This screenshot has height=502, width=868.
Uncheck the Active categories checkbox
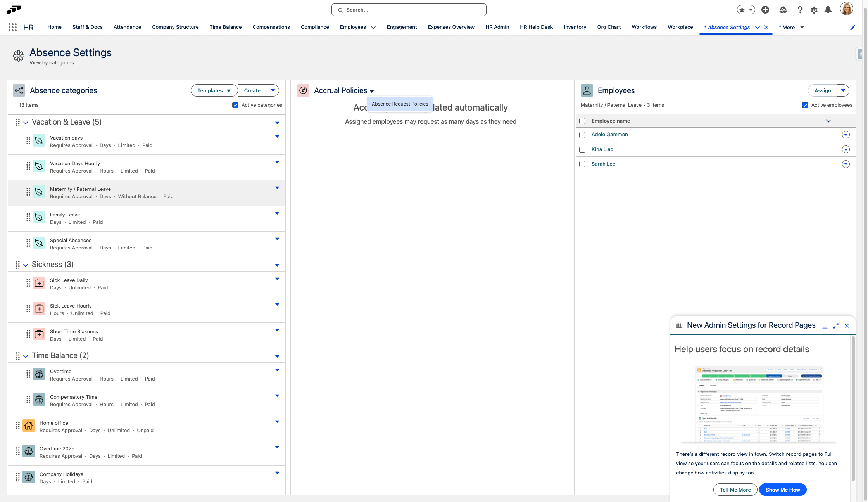235,105
